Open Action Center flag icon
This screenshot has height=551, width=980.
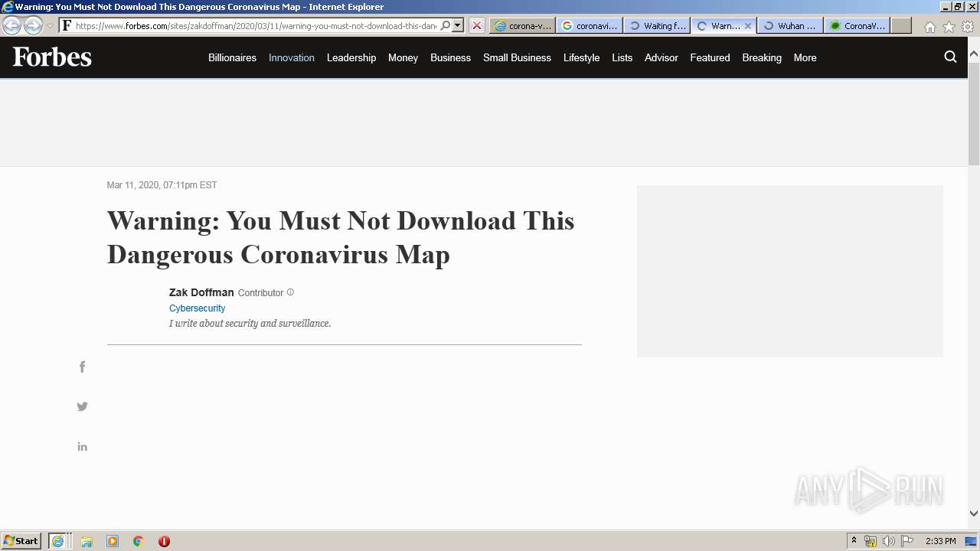coord(907,541)
